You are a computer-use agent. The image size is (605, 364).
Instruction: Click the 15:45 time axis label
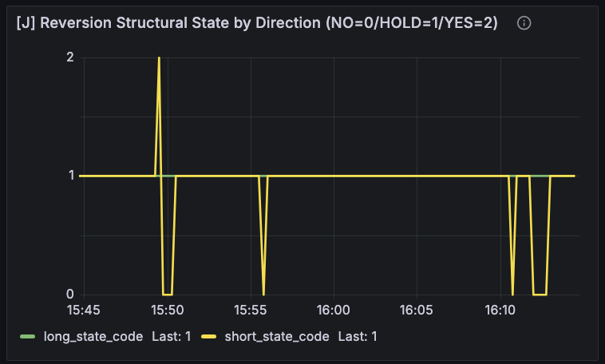tap(84, 309)
